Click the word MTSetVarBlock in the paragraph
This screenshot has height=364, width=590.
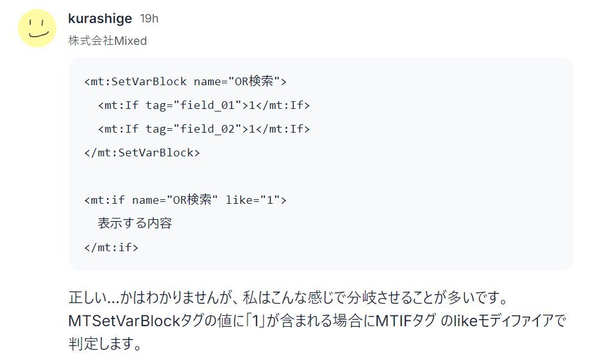pos(124,321)
